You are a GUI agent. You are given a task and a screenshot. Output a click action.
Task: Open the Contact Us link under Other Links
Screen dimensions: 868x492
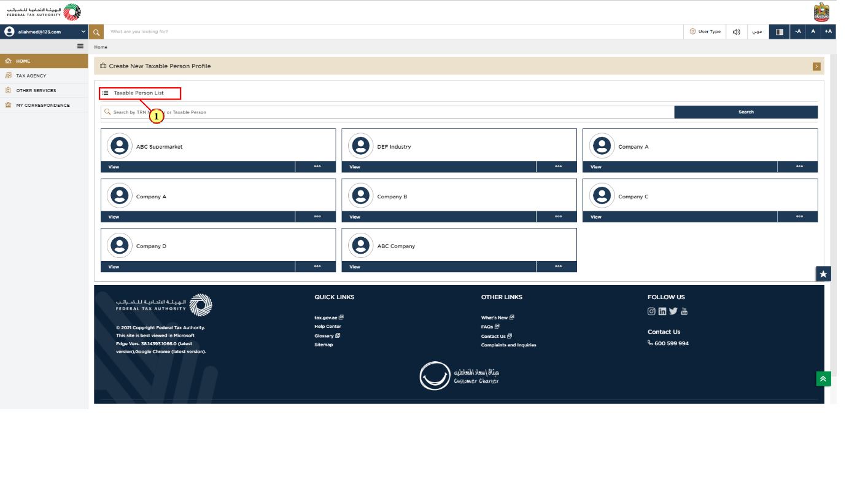pos(497,336)
